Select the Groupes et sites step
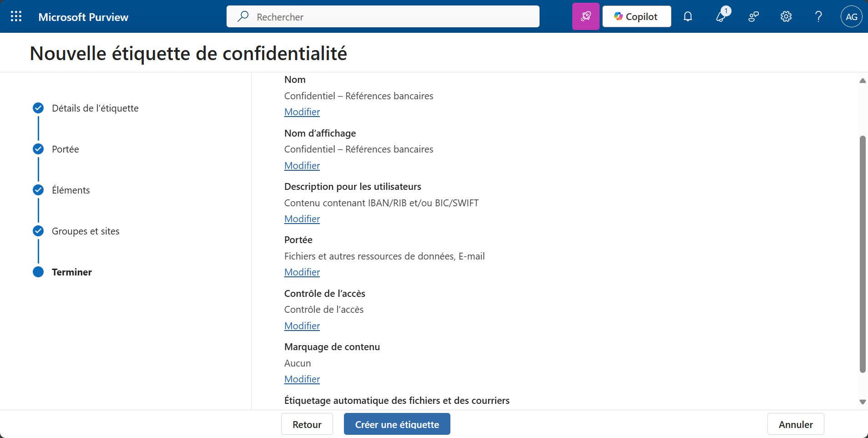 (86, 231)
